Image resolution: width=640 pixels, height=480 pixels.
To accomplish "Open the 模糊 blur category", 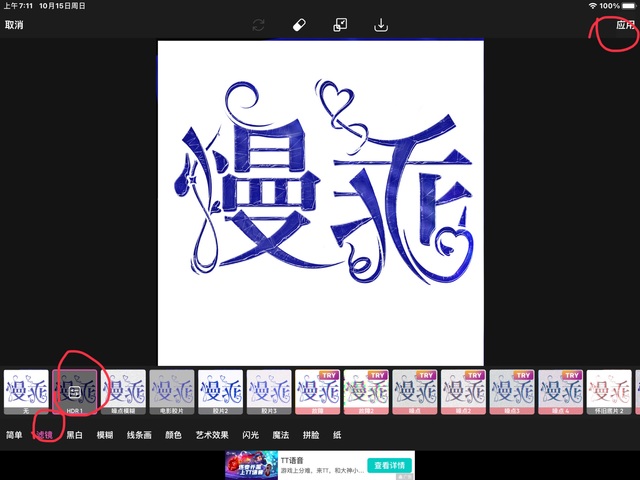I will click(x=105, y=435).
